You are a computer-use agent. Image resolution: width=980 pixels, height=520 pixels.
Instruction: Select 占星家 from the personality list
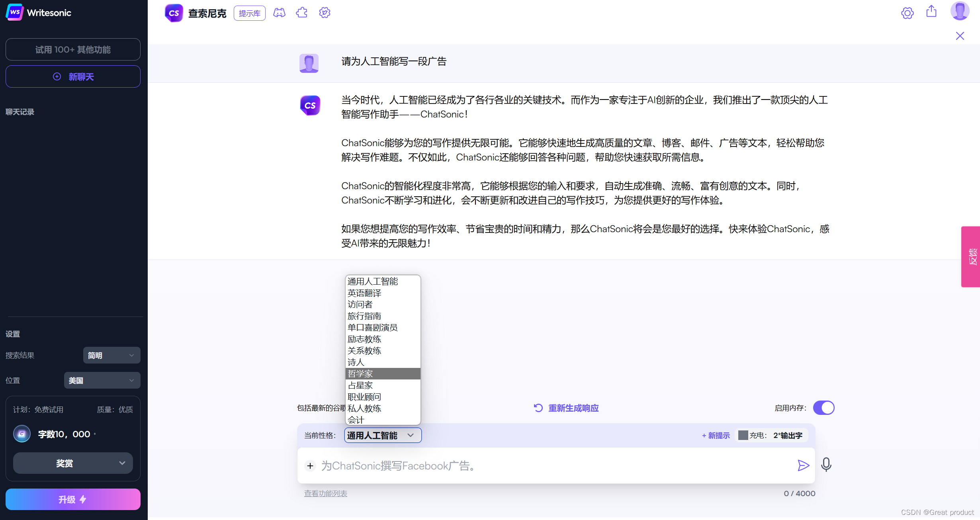coord(383,385)
